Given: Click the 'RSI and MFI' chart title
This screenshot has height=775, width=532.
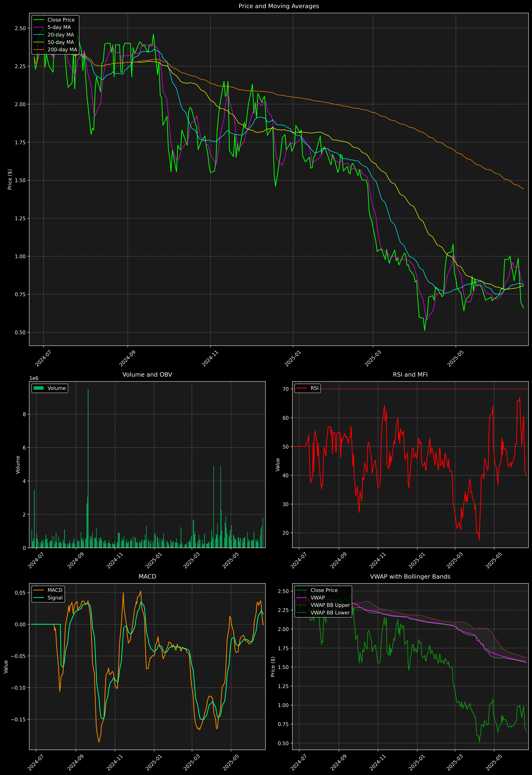Looking at the screenshot, I should [x=410, y=374].
